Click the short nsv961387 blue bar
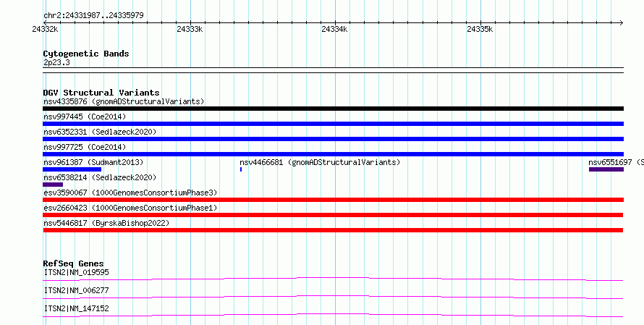This screenshot has width=644, height=325. tap(72, 169)
